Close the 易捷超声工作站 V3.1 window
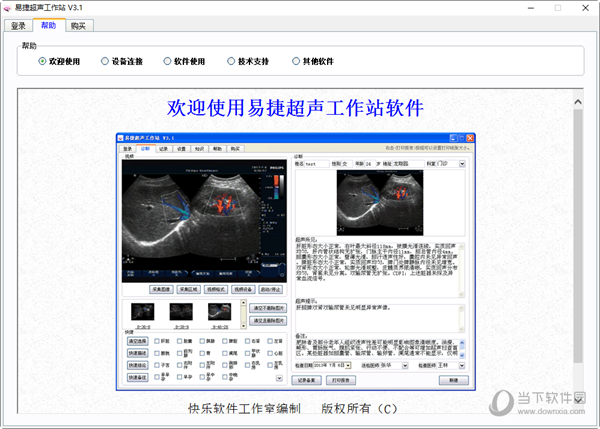The image size is (600, 429). (x=585, y=8)
